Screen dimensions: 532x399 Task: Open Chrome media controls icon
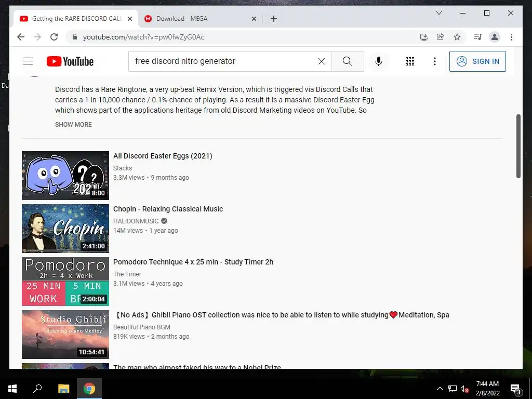coord(478,37)
